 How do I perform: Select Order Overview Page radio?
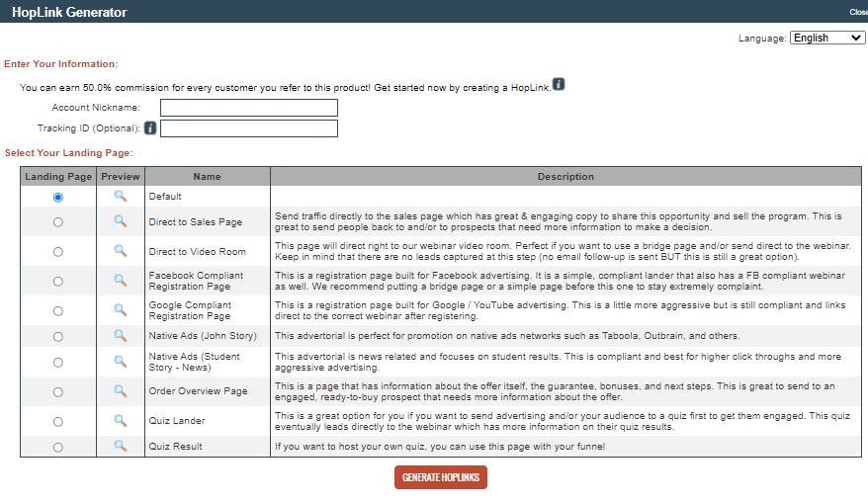tap(58, 391)
